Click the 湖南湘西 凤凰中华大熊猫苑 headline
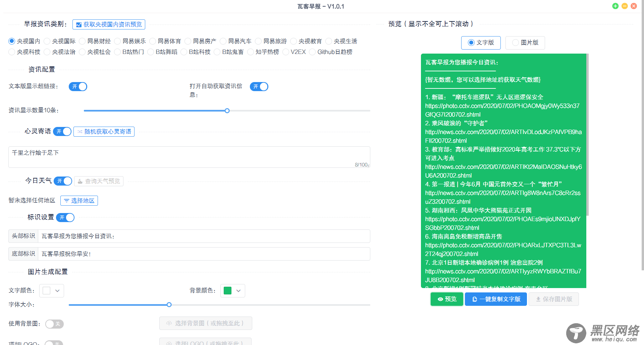644x345 pixels. tap(478, 210)
